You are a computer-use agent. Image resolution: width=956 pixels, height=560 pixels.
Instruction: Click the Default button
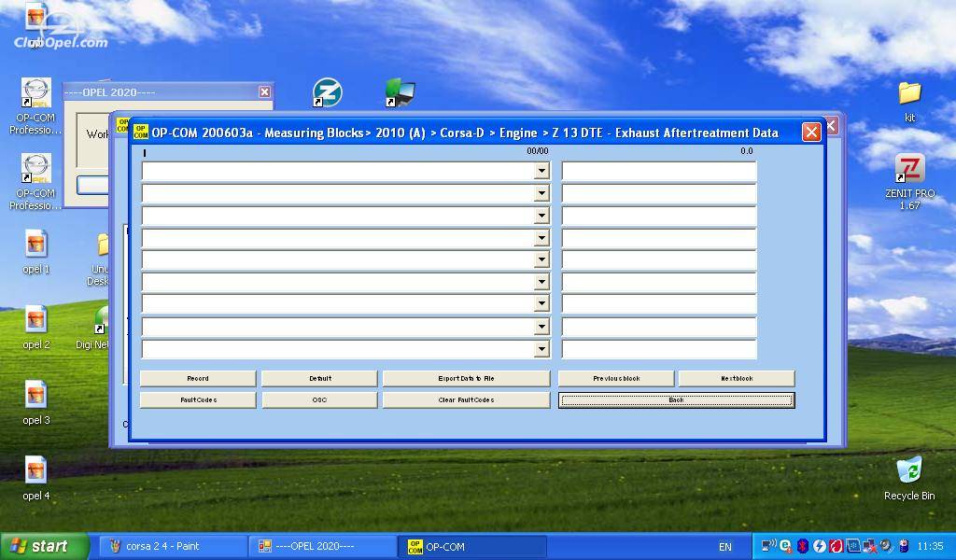tap(319, 378)
